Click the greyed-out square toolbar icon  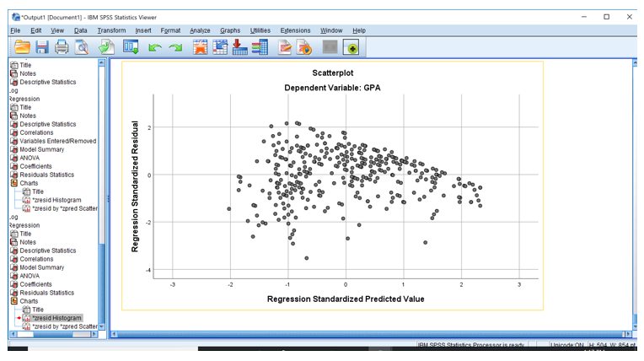click(330, 47)
